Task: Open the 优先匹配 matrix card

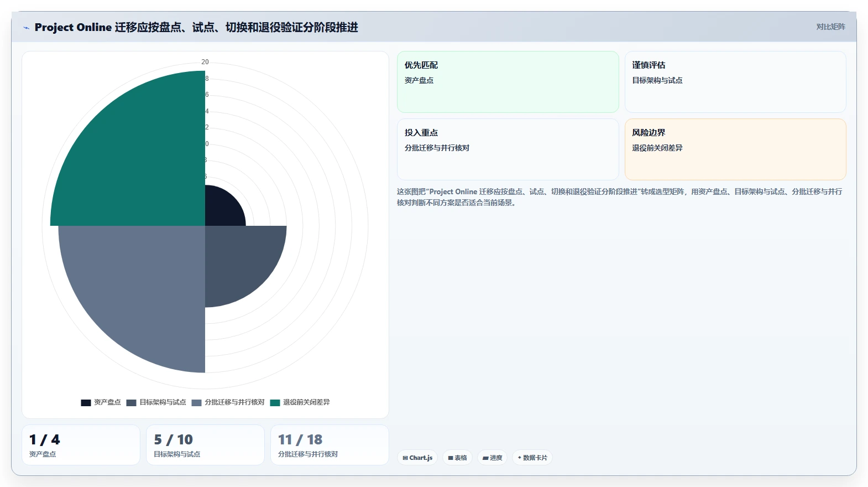Action: pyautogui.click(x=508, y=82)
